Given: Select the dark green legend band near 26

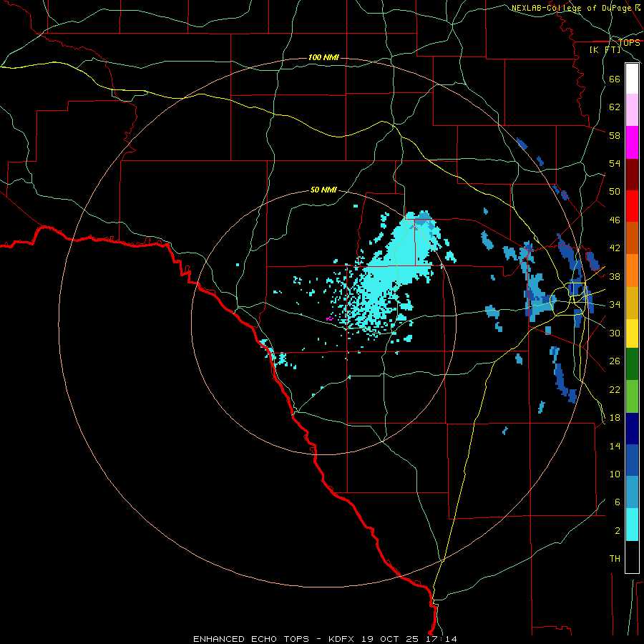Looking at the screenshot, I should 632,364.
